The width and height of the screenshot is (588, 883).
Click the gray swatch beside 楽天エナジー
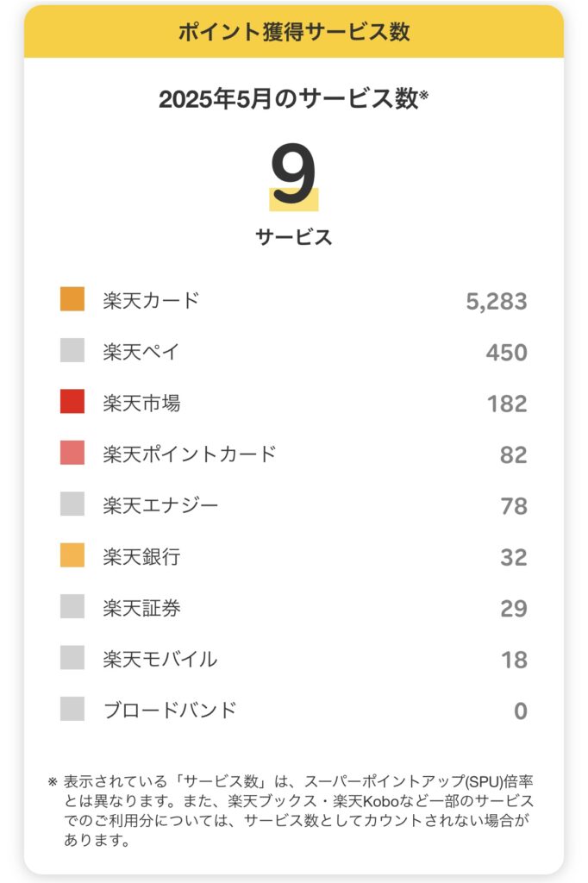72,504
